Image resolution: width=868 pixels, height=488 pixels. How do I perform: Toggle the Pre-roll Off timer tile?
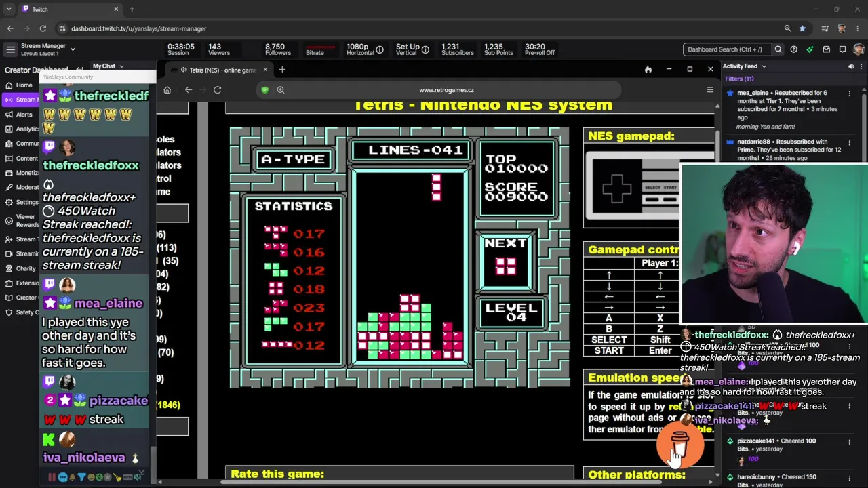(x=540, y=49)
